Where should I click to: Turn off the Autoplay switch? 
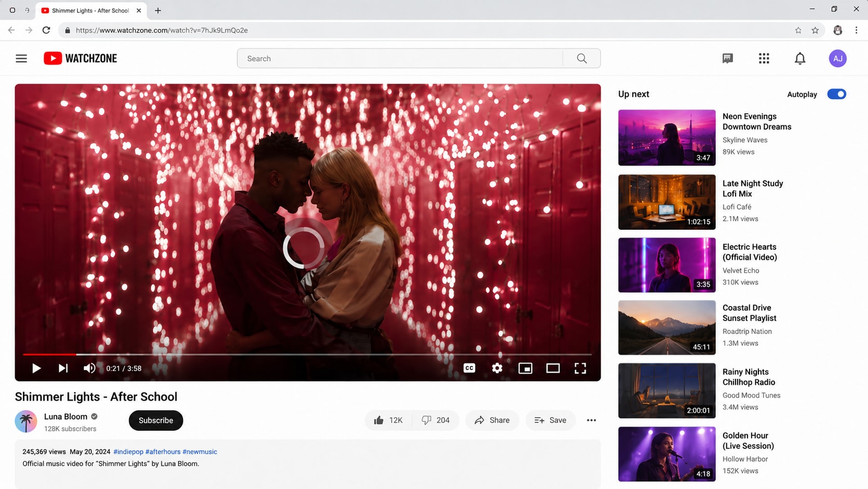(x=836, y=94)
